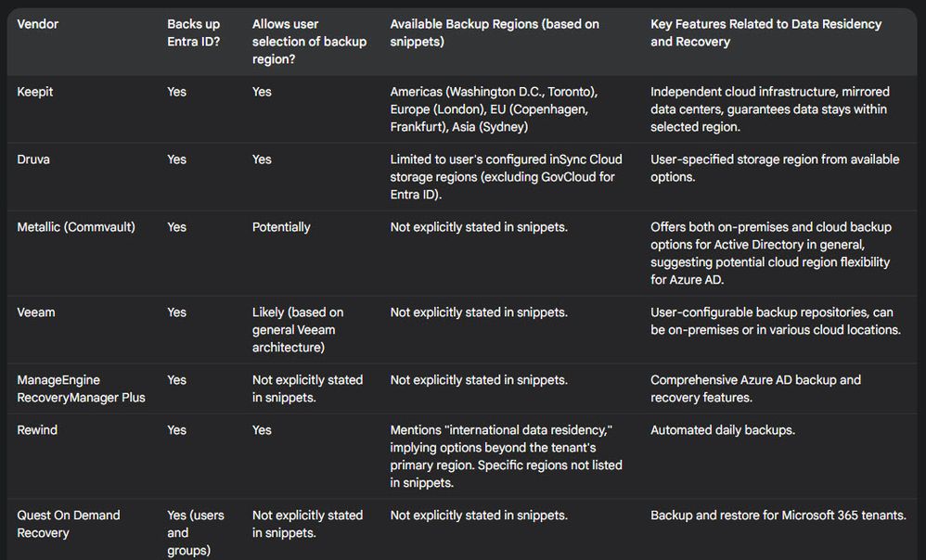
Task: Click Rewind's "Automated daily backups." cell
Action: 723,430
